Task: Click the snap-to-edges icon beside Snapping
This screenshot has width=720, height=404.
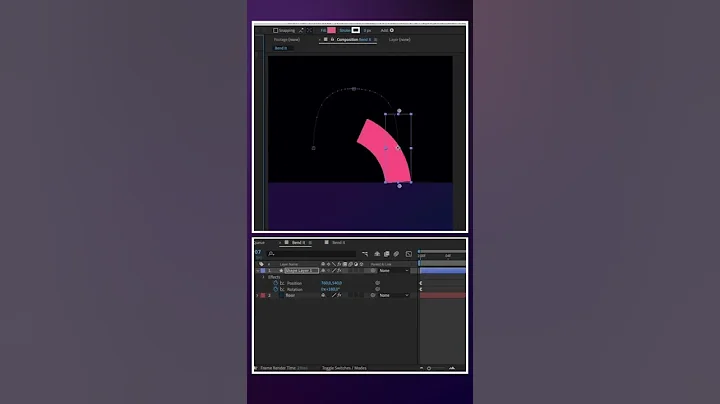Action: (301, 30)
